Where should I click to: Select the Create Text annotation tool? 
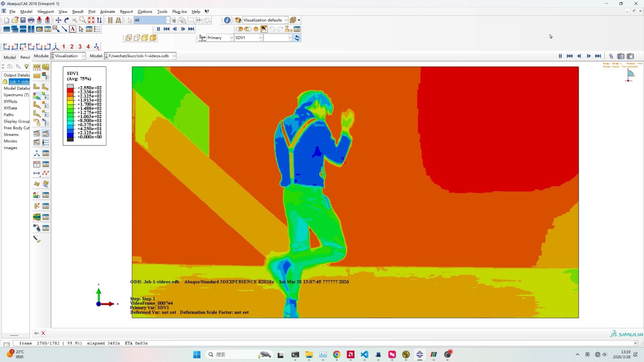(72, 29)
